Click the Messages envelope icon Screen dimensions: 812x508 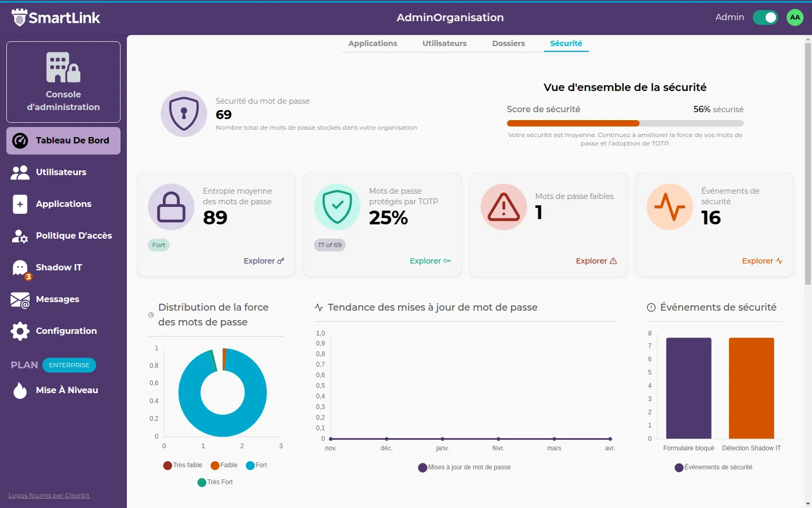click(x=20, y=300)
